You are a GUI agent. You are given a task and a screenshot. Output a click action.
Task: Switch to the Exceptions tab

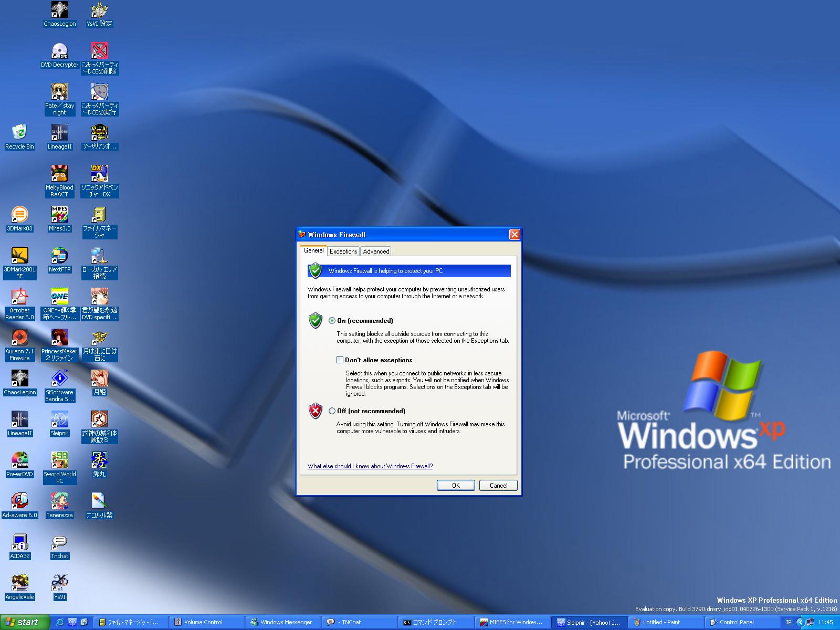(x=343, y=251)
